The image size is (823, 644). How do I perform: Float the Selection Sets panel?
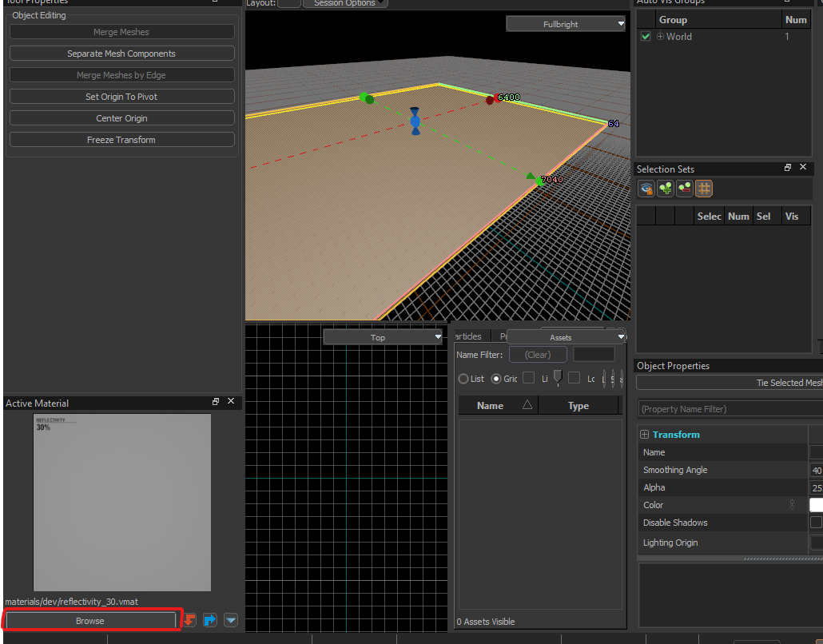(x=787, y=168)
